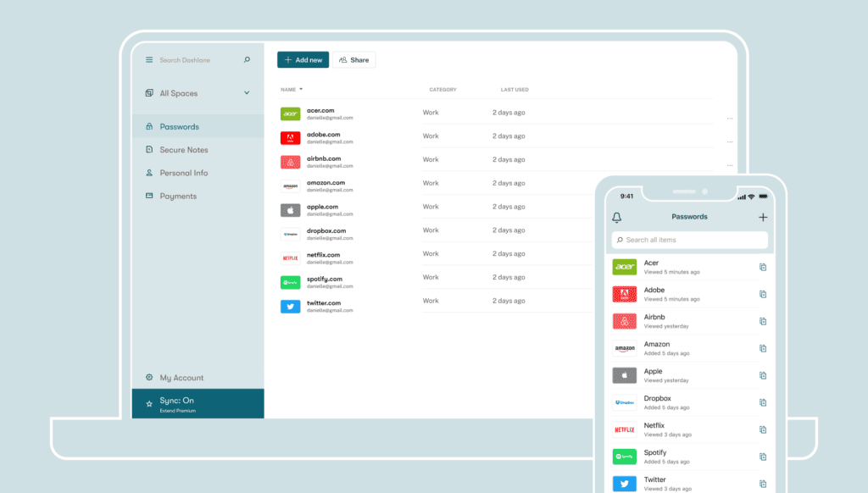Click the apple.com logo in desktop list
Image resolution: width=868 pixels, height=493 pixels.
point(290,210)
